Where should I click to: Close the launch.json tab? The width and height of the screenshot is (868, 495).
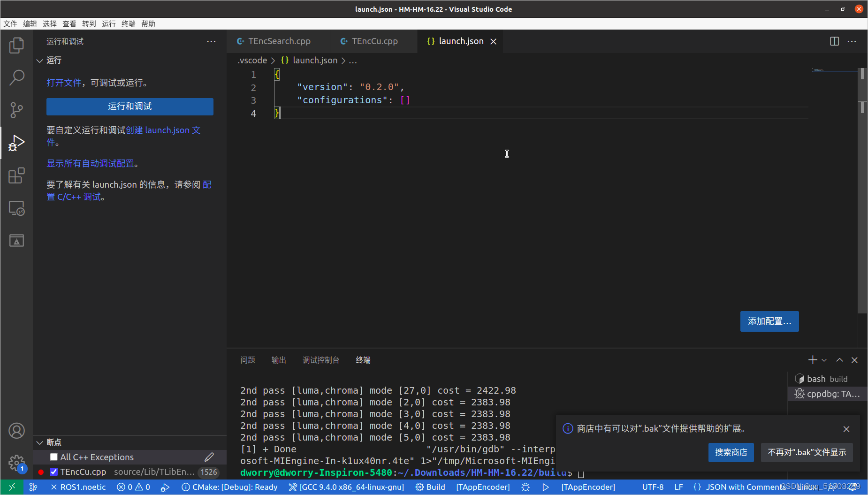tap(494, 41)
